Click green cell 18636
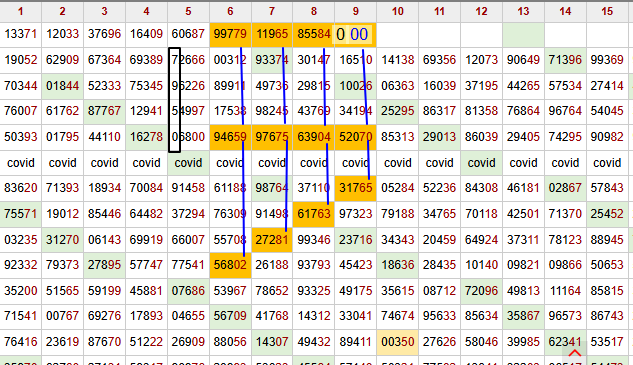Viewport: 633px width, 365px height. click(x=398, y=265)
